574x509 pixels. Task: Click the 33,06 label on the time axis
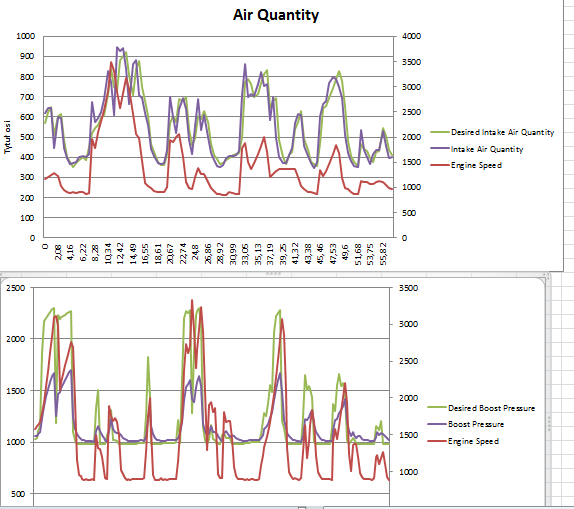245,254
